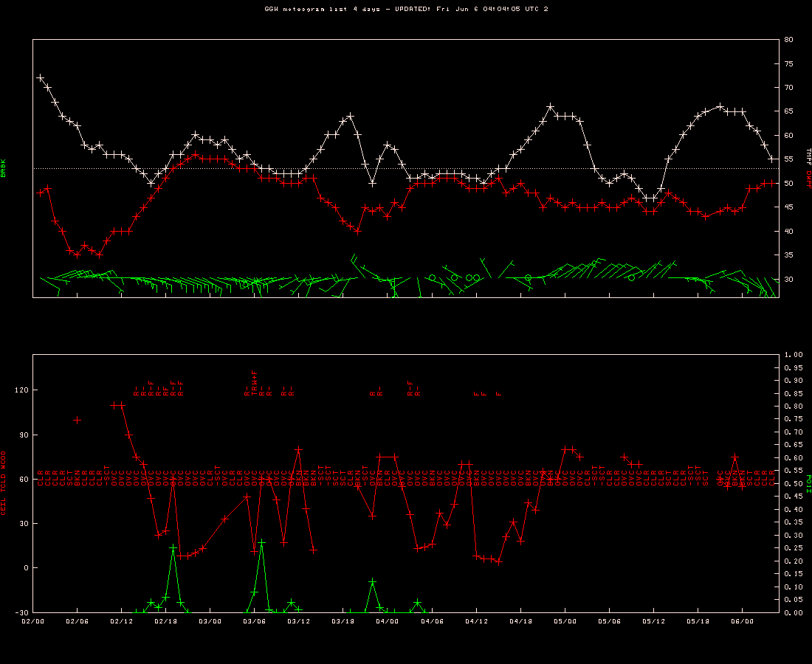The image size is (812, 664).
Task: Click the 80 tick on temperature axis
Action: (x=788, y=40)
